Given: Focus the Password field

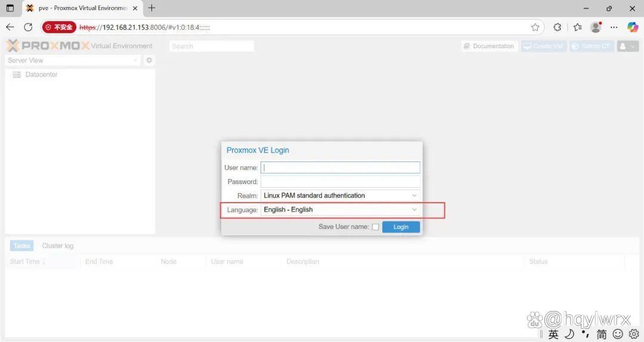Looking at the screenshot, I should pyautogui.click(x=340, y=182).
